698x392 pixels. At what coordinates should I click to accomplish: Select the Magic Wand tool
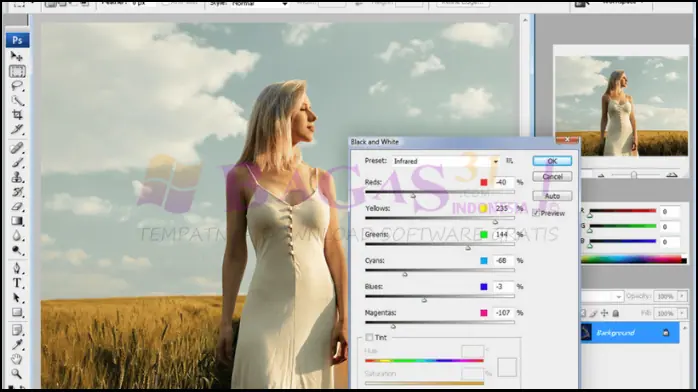pos(17,100)
